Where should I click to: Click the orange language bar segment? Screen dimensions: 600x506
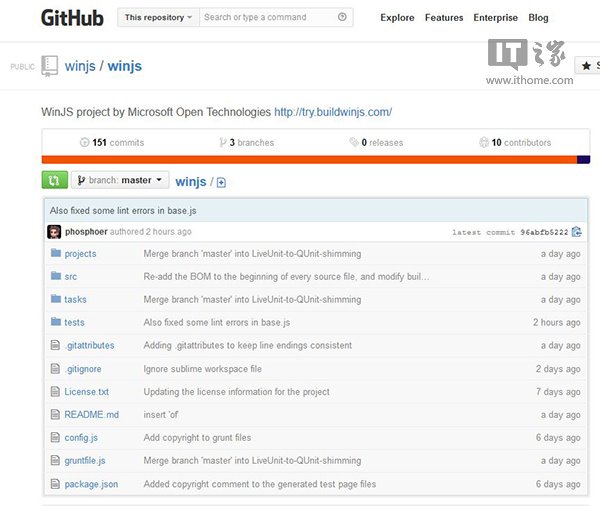(309, 160)
